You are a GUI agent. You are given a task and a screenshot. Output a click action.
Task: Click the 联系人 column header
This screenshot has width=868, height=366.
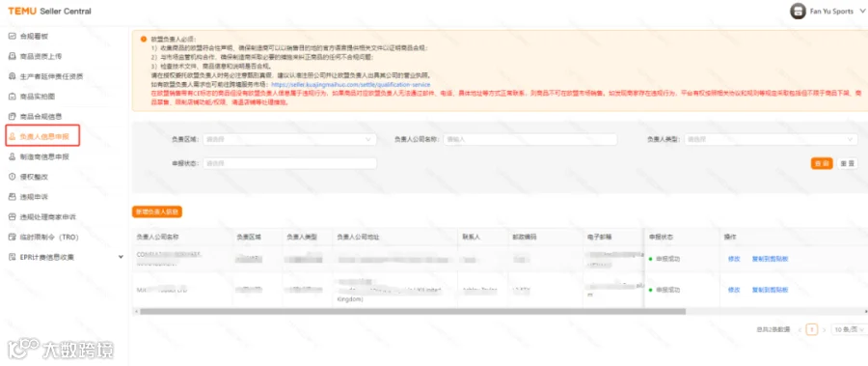(x=471, y=237)
